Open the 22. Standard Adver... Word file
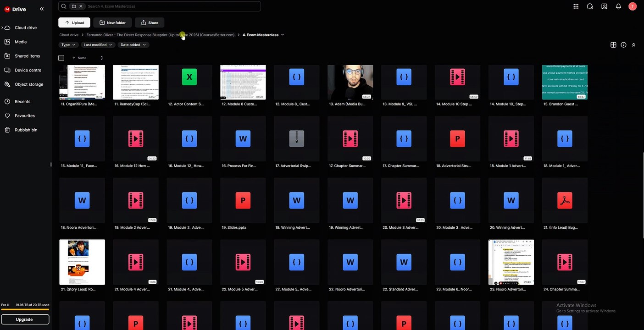Image resolution: width=644 pixels, height=330 pixels. coord(404,262)
